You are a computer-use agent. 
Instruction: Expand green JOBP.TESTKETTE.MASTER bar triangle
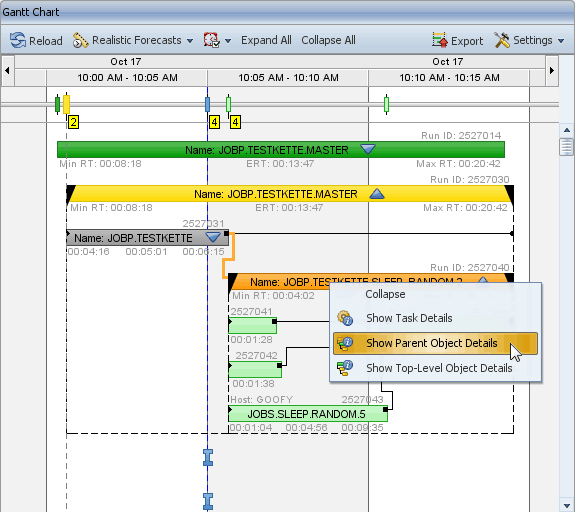coord(368,149)
